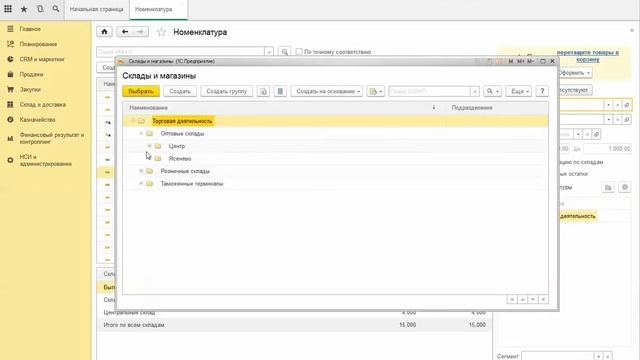Click Создать button in Склады dialog
640x360 pixels.
180,91
